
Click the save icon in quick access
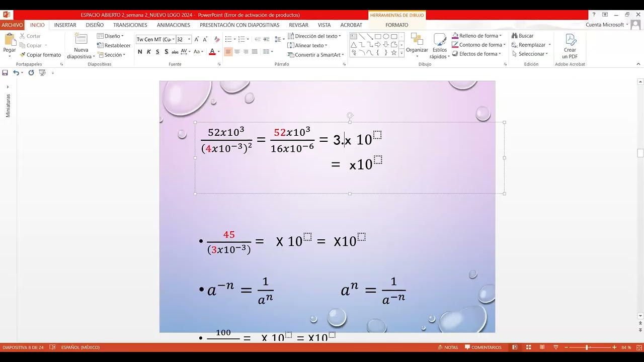5,72
